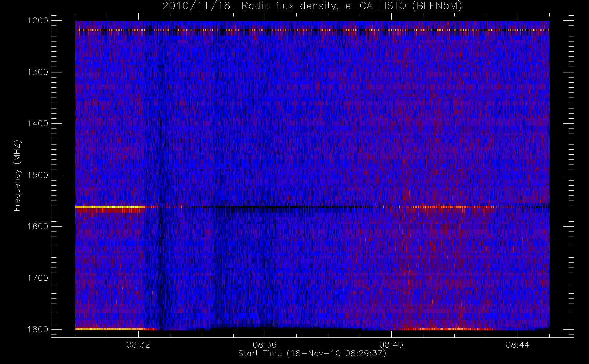Click the 1400 frequency tick label
This screenshot has height=364, width=589.
(x=38, y=123)
